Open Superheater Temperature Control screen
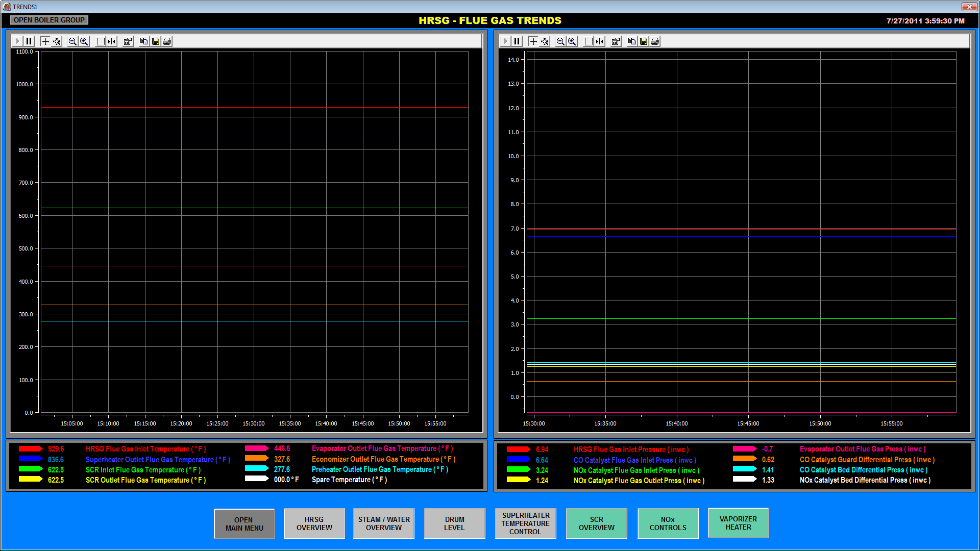 [526, 523]
